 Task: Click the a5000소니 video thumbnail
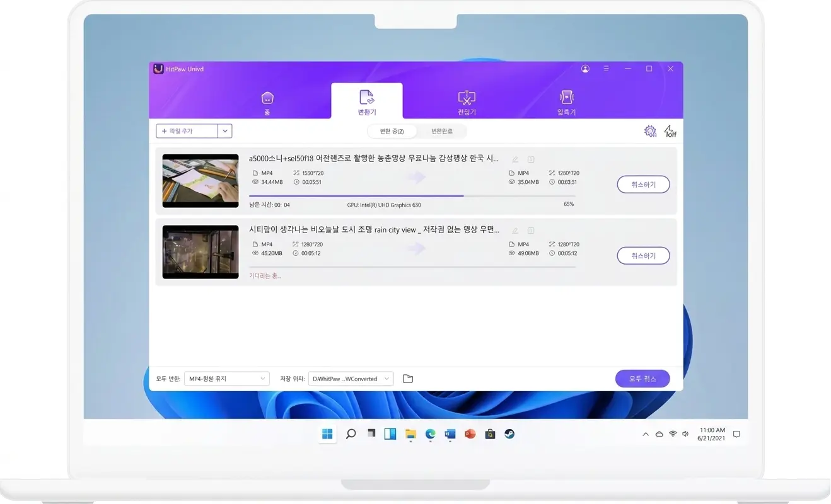(200, 181)
